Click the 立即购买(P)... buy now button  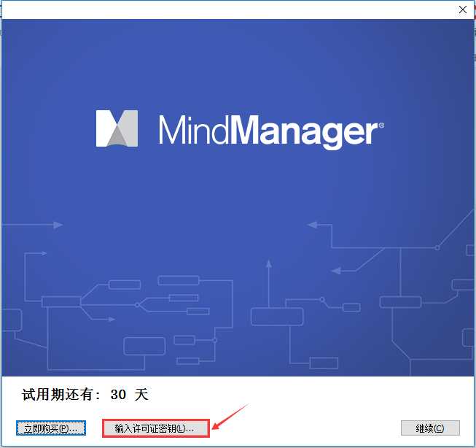(51, 428)
